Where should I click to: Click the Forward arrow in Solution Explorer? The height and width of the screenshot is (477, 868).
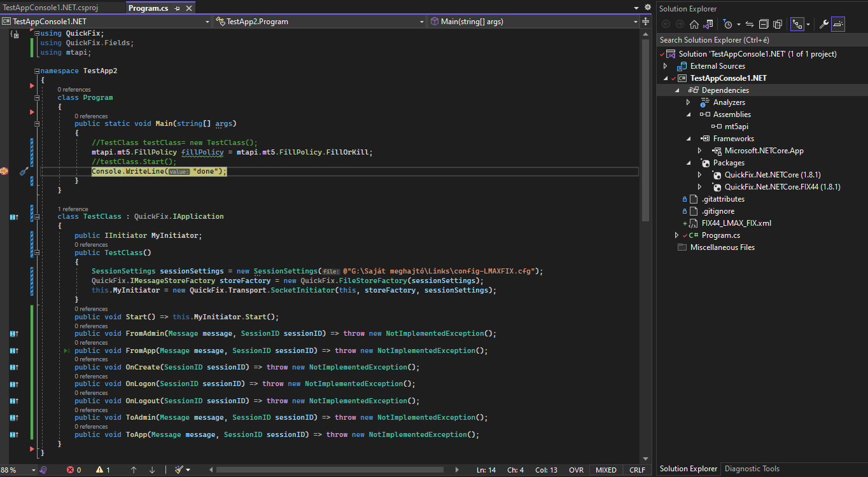(x=680, y=24)
